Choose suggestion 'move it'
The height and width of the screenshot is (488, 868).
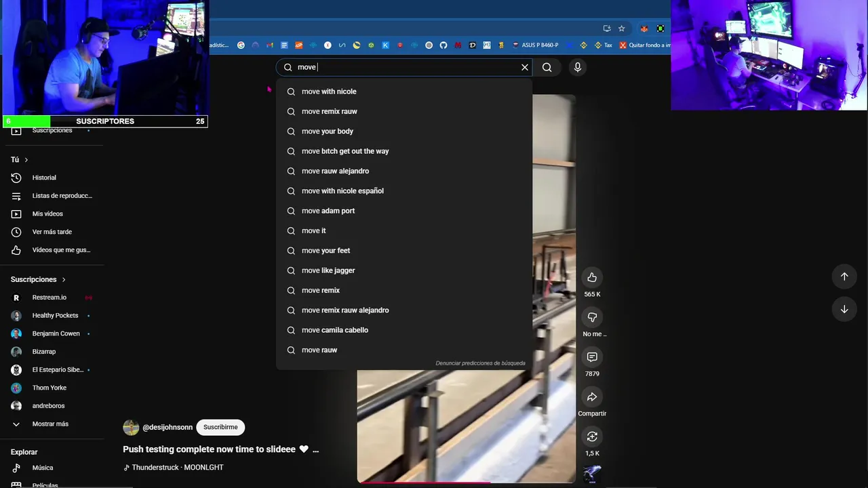404,230
